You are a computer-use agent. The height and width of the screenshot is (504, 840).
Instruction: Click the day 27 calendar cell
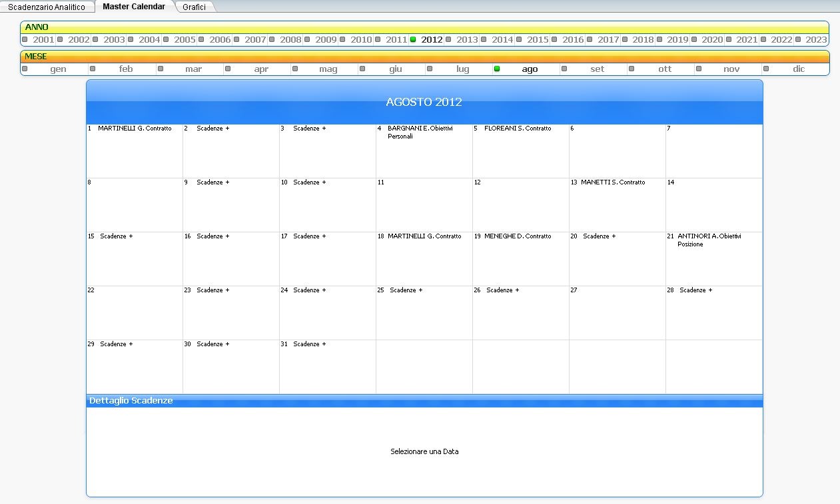tap(618, 313)
